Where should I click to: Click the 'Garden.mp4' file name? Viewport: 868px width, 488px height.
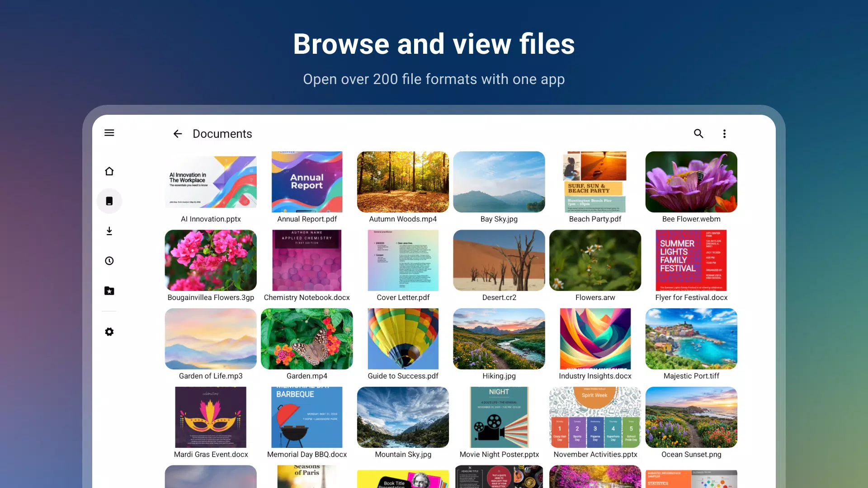pos(307,376)
